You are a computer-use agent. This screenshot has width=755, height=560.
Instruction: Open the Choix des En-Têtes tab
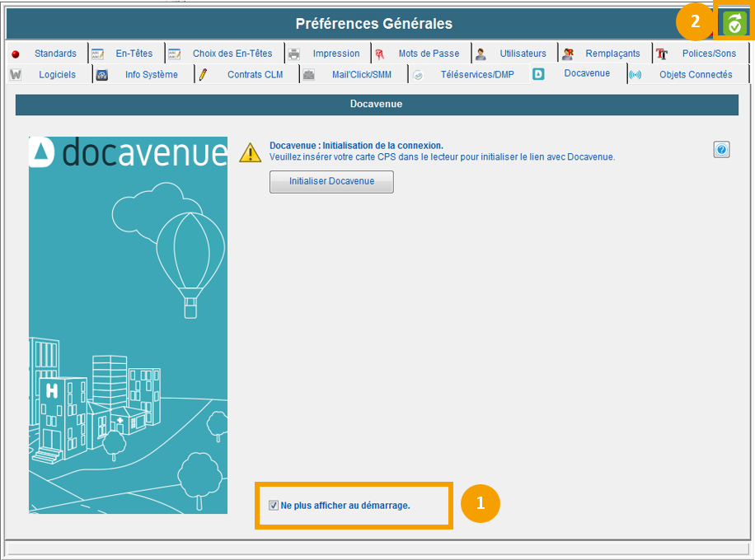232,54
